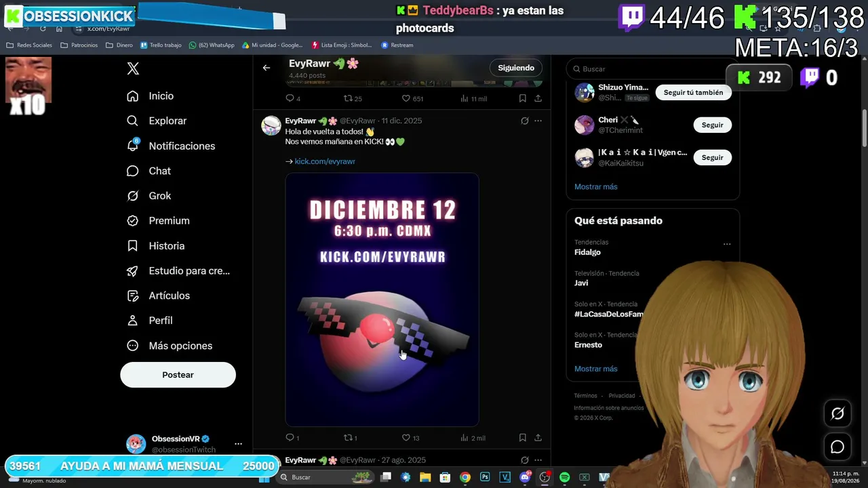Show more suggested accounts with Mostrar más

[x=596, y=186]
